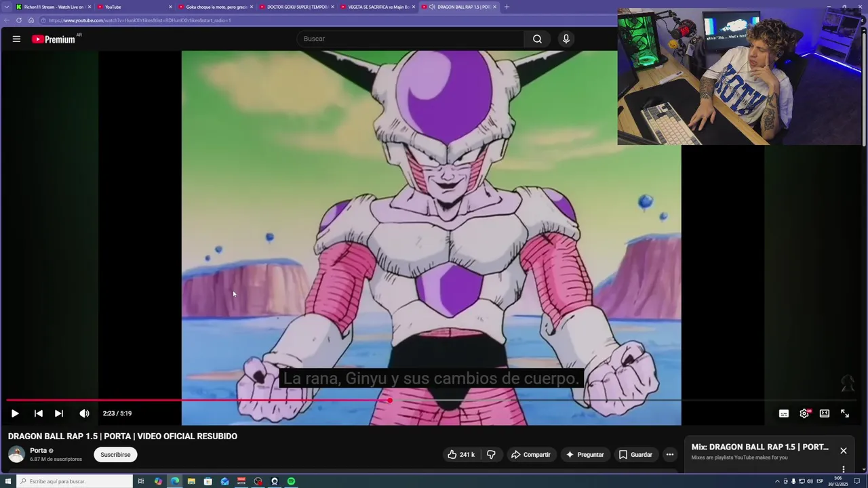Screen dimensions: 868x488
Task: Mute the video volume speaker icon
Action: pos(84,413)
